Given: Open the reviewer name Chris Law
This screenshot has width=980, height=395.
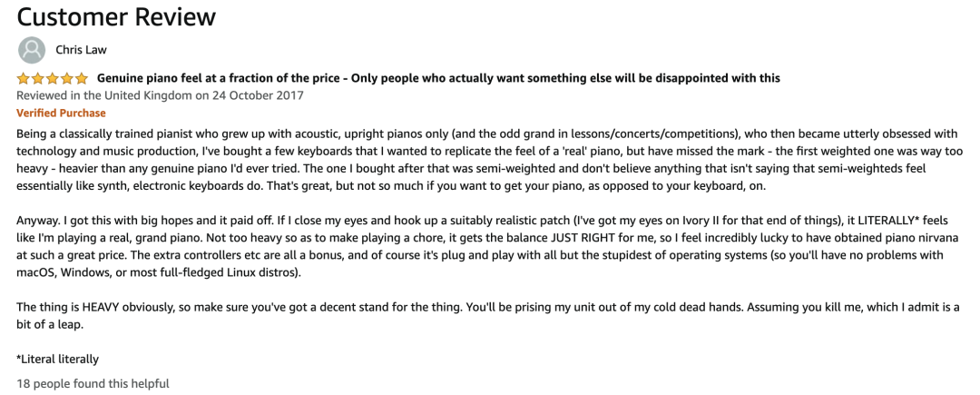Looking at the screenshot, I should [x=82, y=50].
